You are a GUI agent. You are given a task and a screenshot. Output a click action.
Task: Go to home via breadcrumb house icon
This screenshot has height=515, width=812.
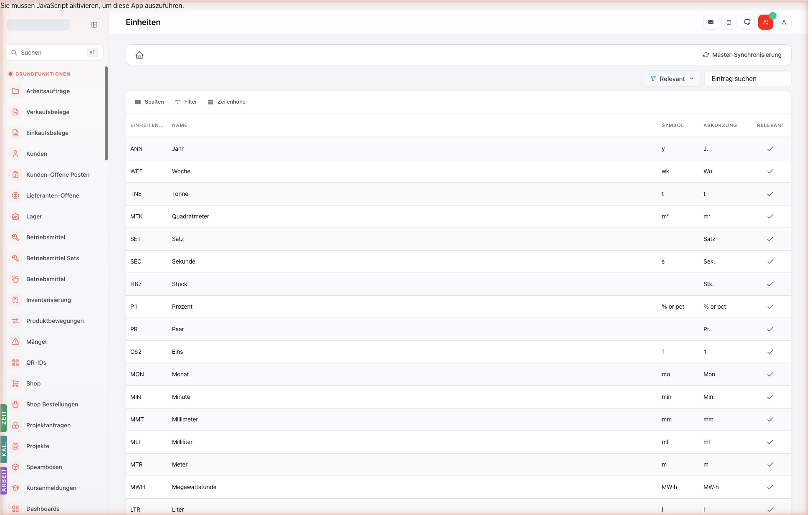[139, 55]
